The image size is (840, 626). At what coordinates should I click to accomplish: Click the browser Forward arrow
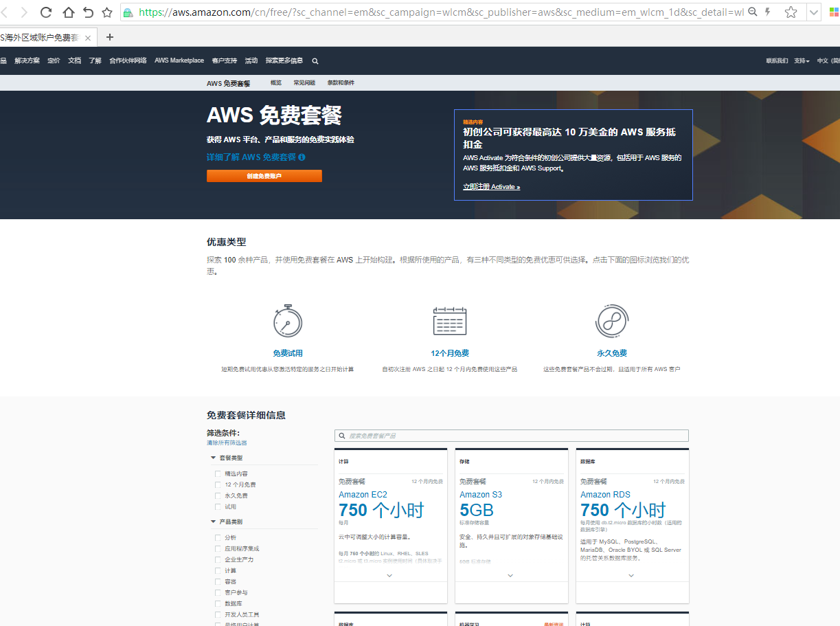point(24,12)
